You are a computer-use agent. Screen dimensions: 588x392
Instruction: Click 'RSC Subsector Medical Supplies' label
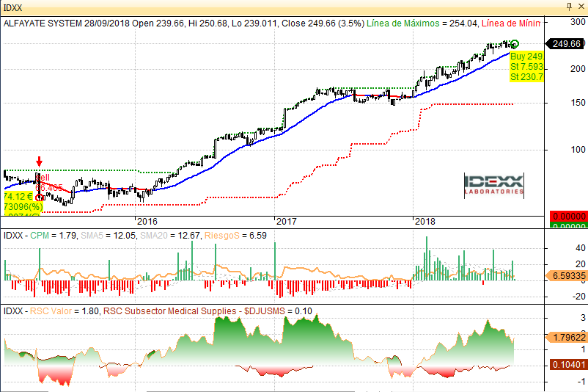coord(170,311)
